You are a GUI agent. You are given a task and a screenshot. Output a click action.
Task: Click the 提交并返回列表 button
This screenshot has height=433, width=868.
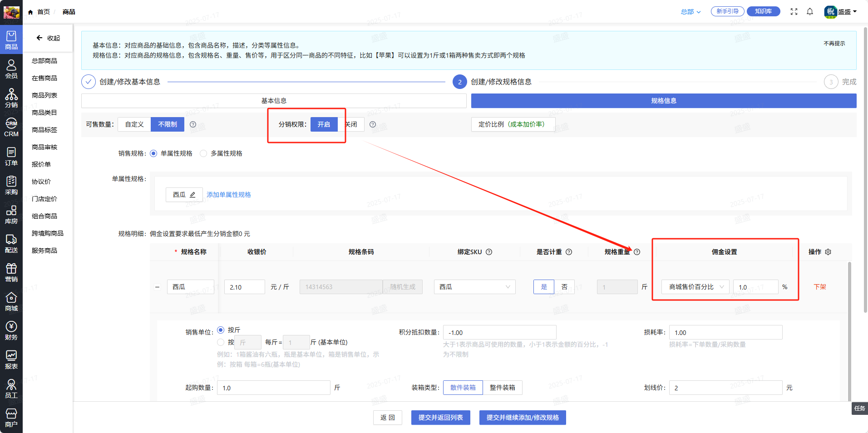coord(440,418)
